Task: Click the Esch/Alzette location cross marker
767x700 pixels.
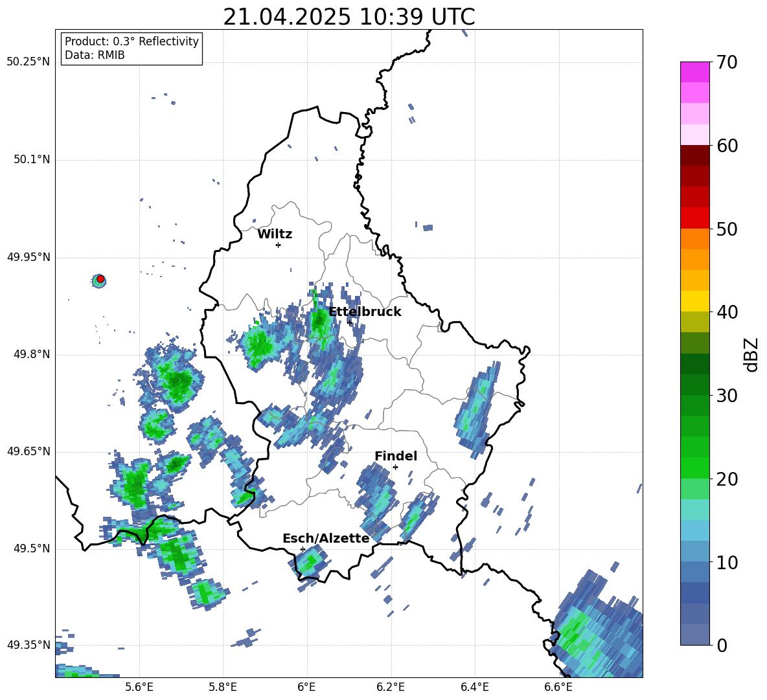Action: point(303,549)
